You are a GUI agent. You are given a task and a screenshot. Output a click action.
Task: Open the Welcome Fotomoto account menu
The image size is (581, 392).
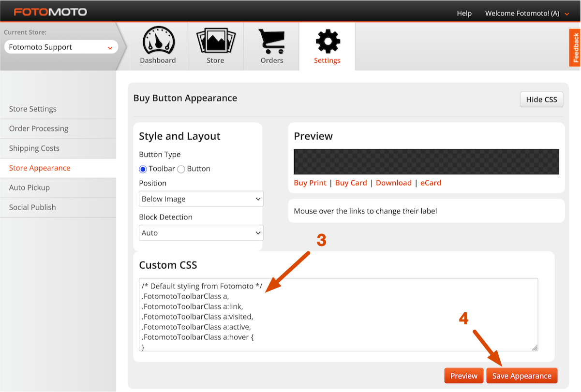coord(528,14)
